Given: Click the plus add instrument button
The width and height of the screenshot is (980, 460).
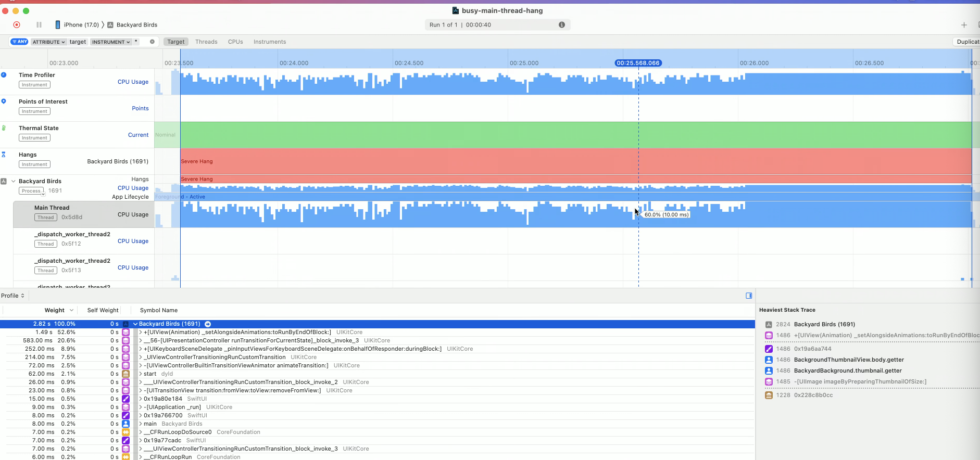Looking at the screenshot, I should coord(964,24).
